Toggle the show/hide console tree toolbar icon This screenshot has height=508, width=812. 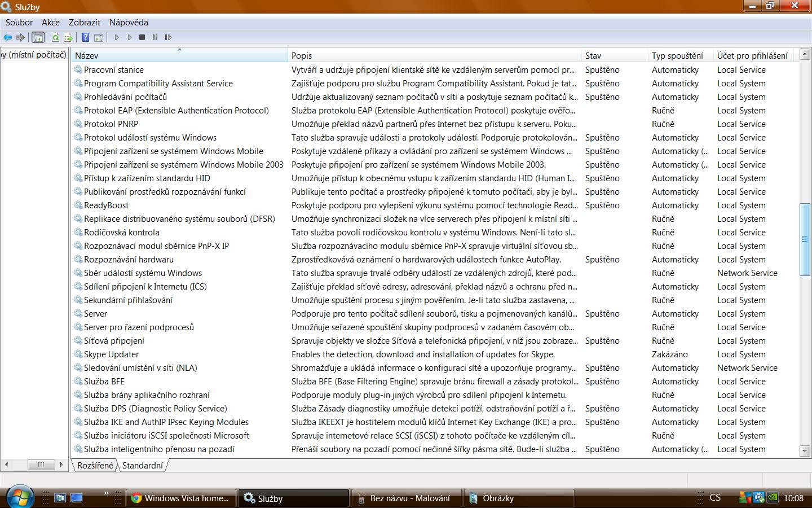pyautogui.click(x=38, y=37)
